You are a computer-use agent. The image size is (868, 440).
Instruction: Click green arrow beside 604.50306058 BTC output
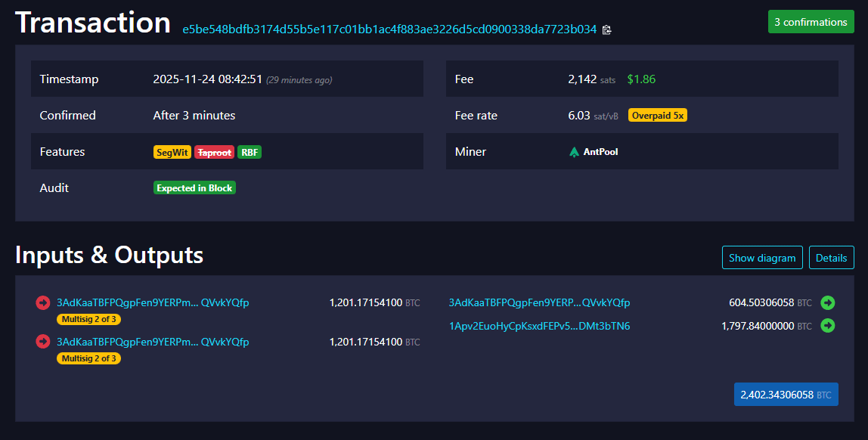[828, 302]
